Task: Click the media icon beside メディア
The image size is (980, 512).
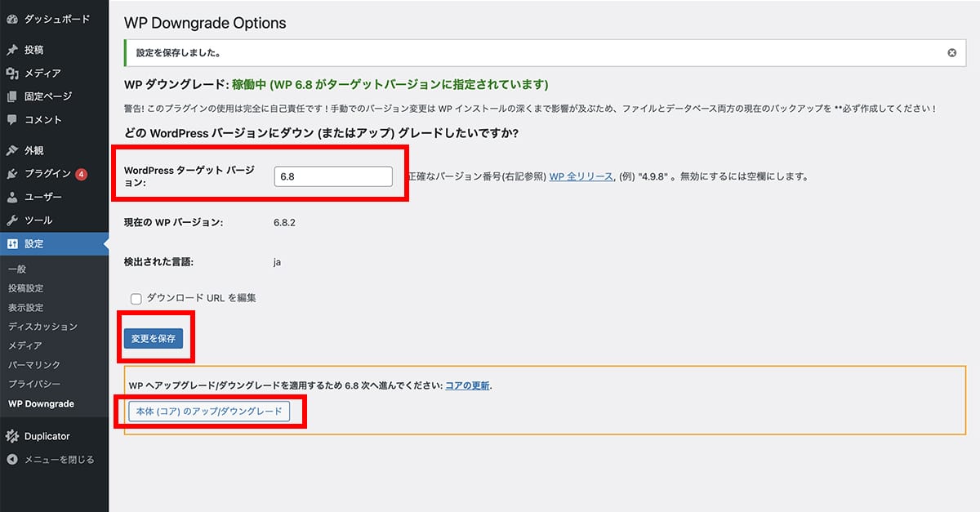Action: [x=12, y=73]
